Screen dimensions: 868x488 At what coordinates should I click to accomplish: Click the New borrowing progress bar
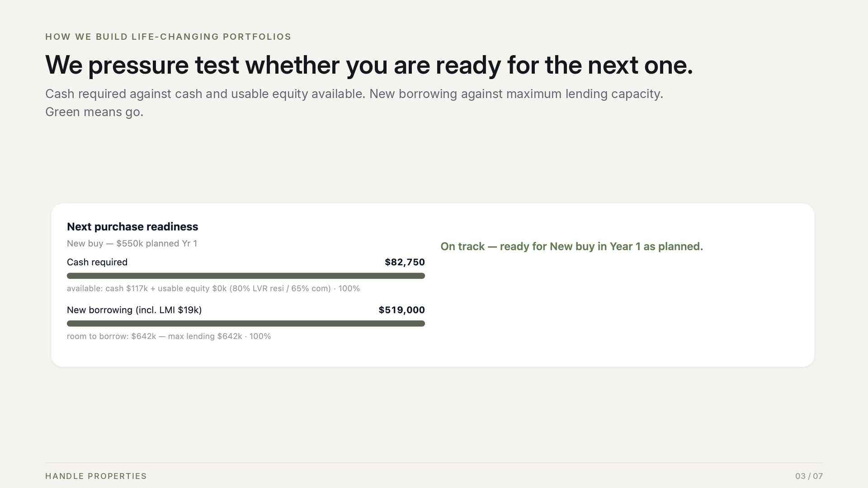click(246, 324)
